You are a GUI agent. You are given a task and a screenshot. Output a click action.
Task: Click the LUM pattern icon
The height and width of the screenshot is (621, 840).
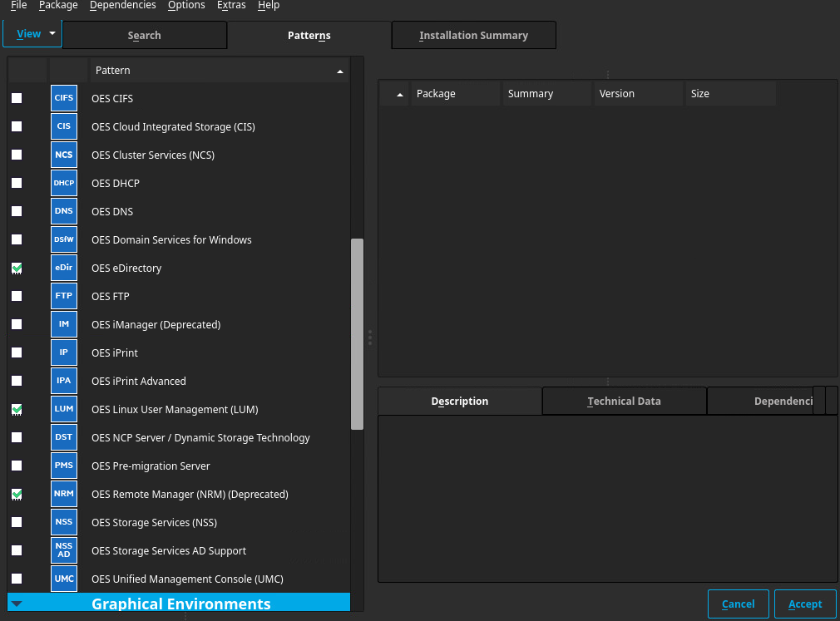pyautogui.click(x=64, y=409)
